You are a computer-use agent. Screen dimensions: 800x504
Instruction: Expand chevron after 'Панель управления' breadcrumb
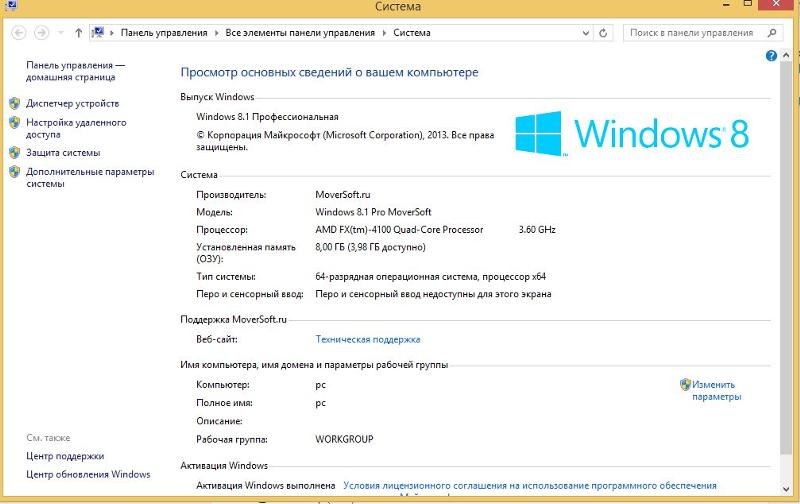216,33
